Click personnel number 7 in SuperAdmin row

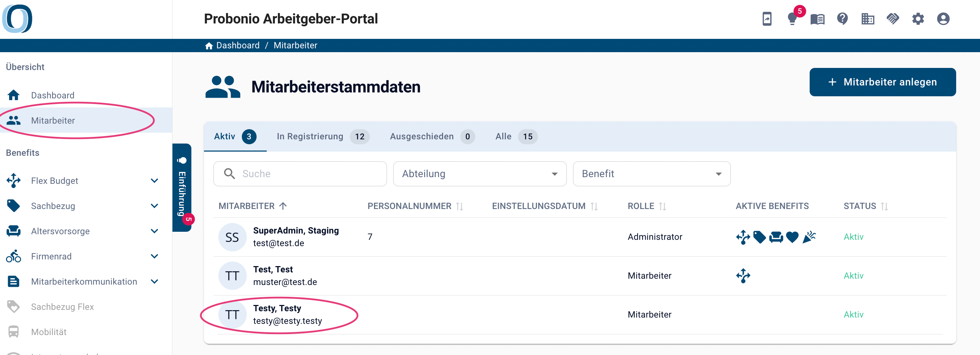[370, 237]
